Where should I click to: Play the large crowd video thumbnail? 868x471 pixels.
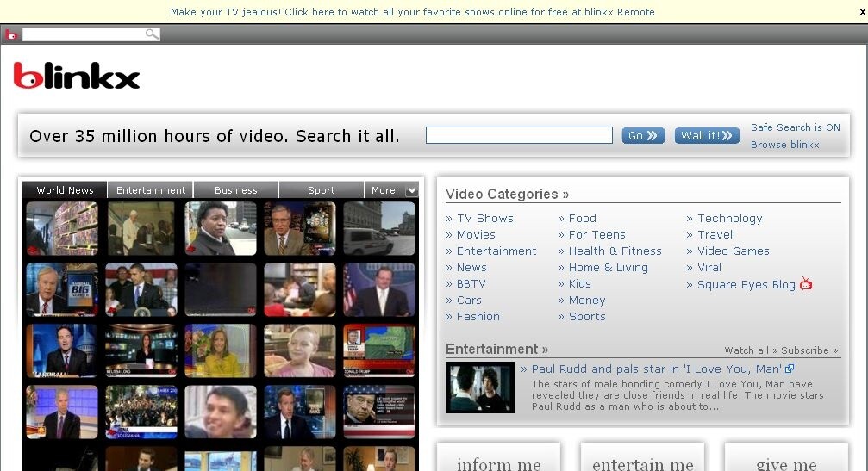click(141, 412)
